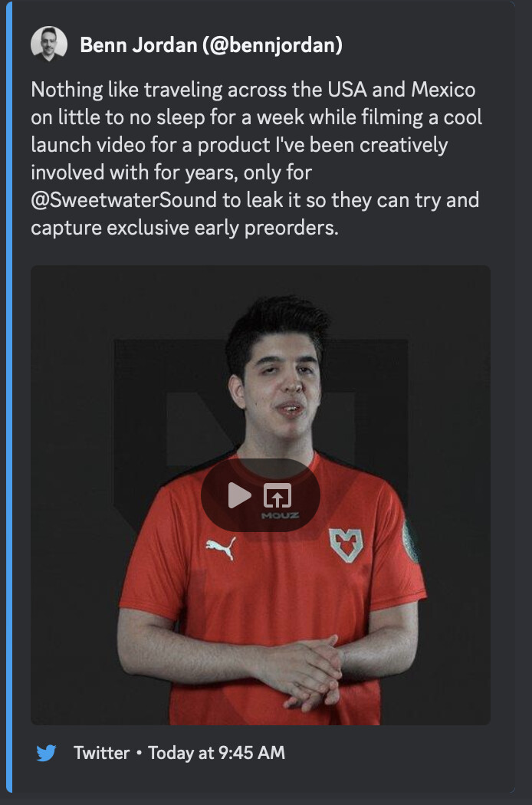Click the "Twitter" footer label

point(102,753)
